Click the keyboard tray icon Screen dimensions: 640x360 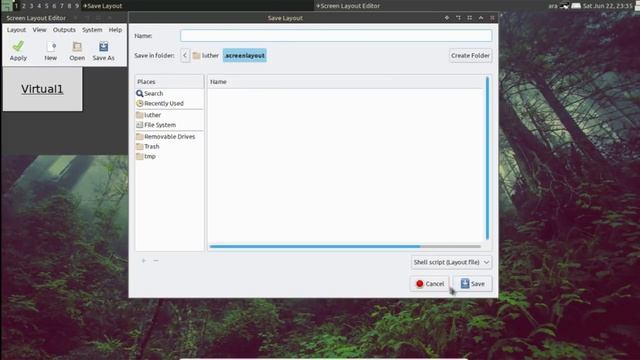point(576,6)
